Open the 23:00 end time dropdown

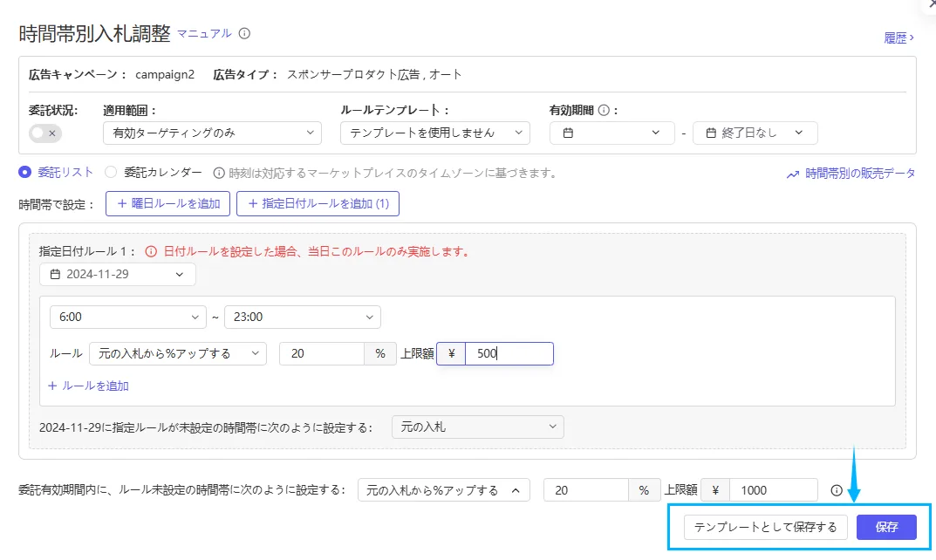[x=303, y=317]
